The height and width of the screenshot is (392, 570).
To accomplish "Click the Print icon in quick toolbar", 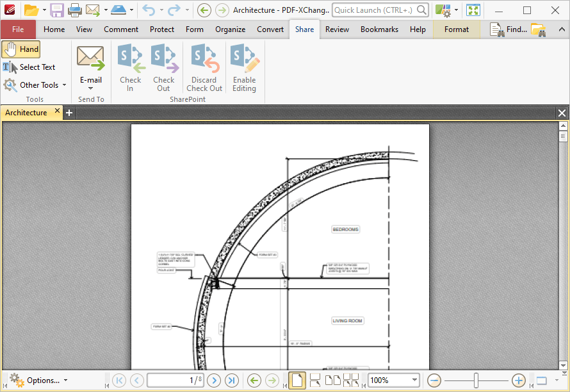I will click(75, 10).
